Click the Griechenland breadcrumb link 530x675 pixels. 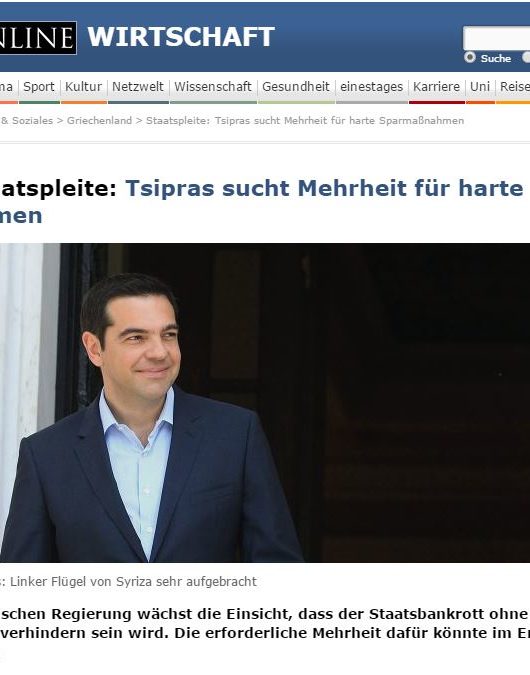99,121
